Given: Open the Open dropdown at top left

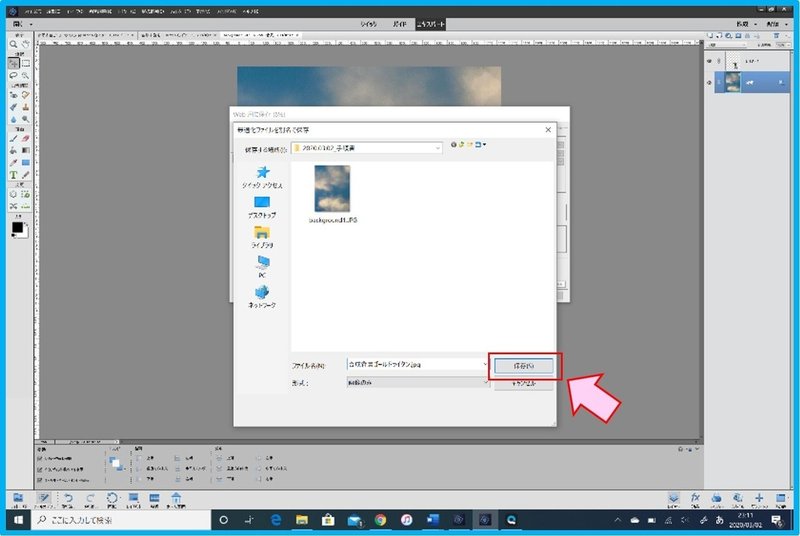Looking at the screenshot, I should [x=22, y=24].
